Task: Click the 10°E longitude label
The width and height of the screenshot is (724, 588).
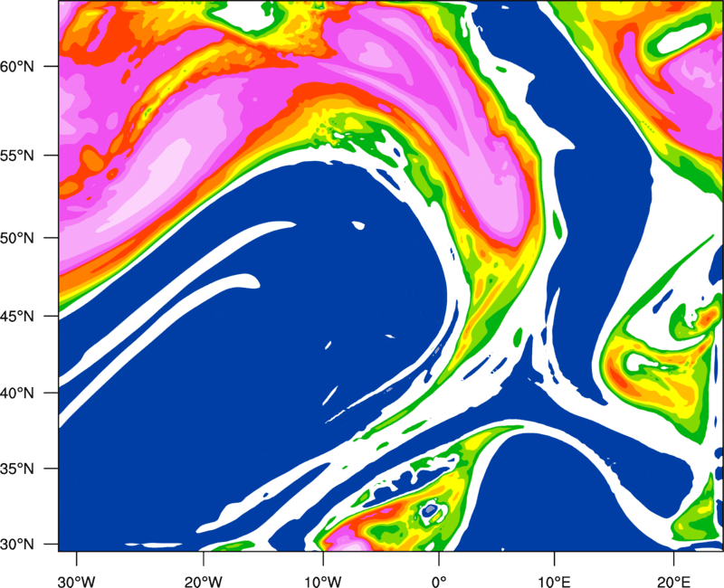Action: click(x=554, y=582)
